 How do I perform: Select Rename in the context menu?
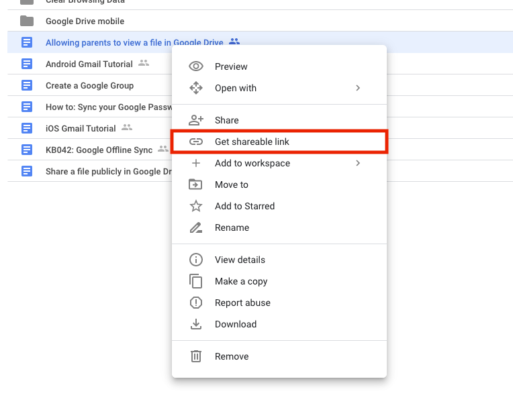tap(279, 227)
